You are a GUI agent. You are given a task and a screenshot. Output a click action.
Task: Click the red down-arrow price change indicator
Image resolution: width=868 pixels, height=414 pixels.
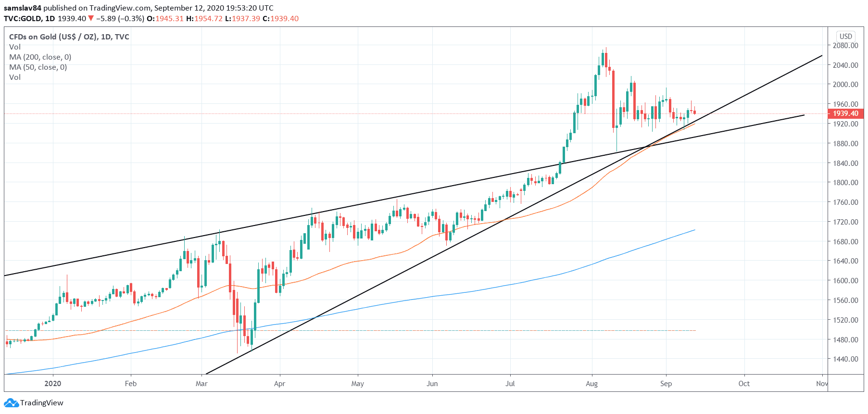[91, 18]
